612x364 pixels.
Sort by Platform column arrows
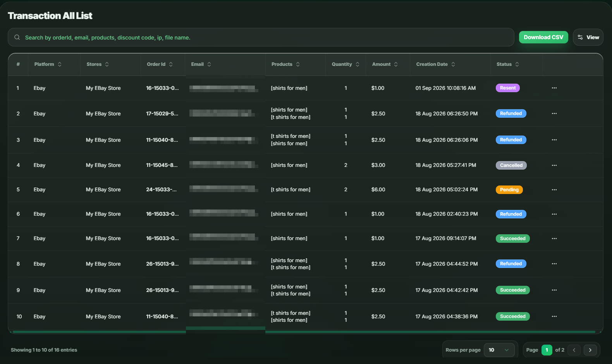pyautogui.click(x=60, y=64)
